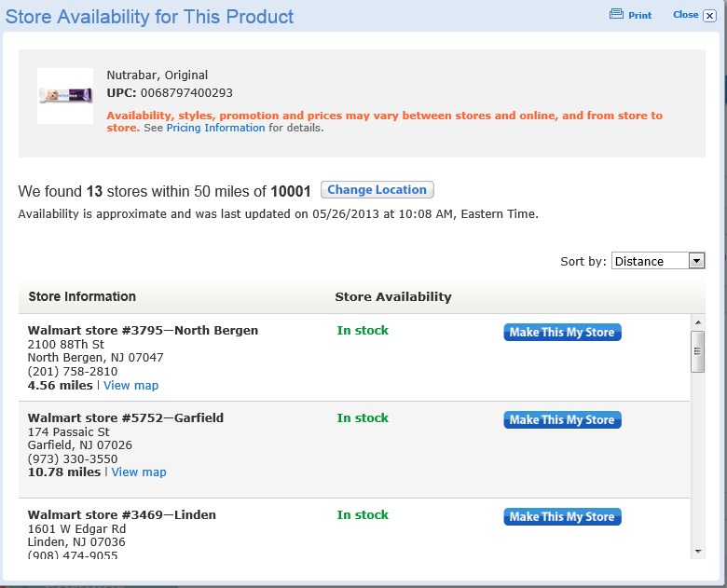
Task: Select the Walmart store #3469 Linden title
Action: 122,515
